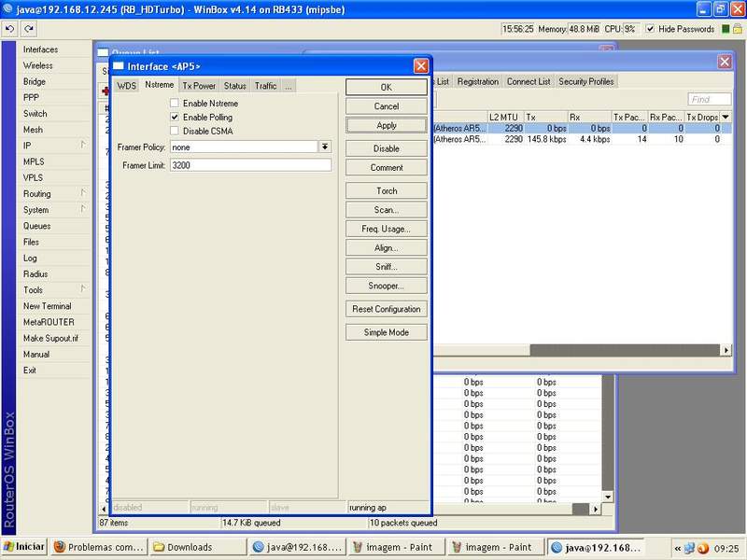Switch to the Tx Power tab
747x560 pixels.
click(x=199, y=86)
